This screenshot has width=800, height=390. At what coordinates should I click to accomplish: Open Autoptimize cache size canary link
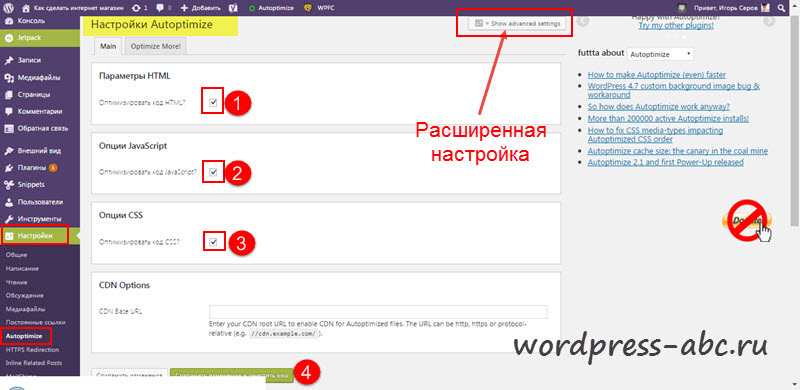(x=678, y=151)
